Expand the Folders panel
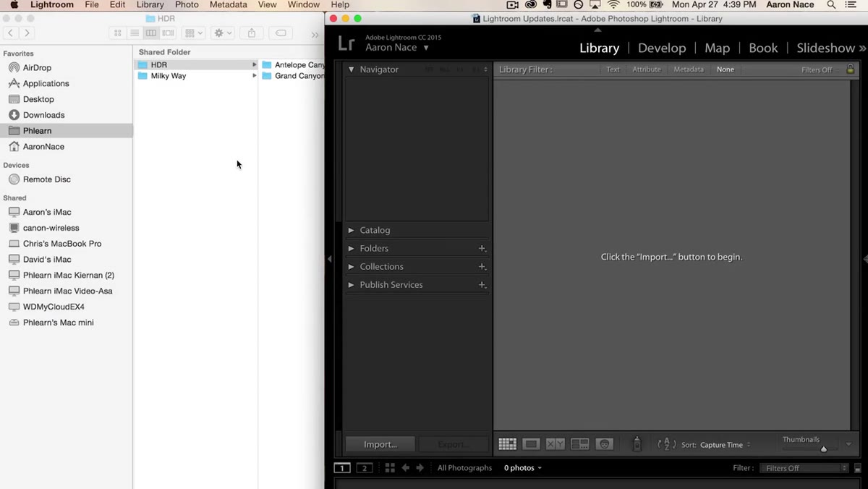 [x=351, y=248]
